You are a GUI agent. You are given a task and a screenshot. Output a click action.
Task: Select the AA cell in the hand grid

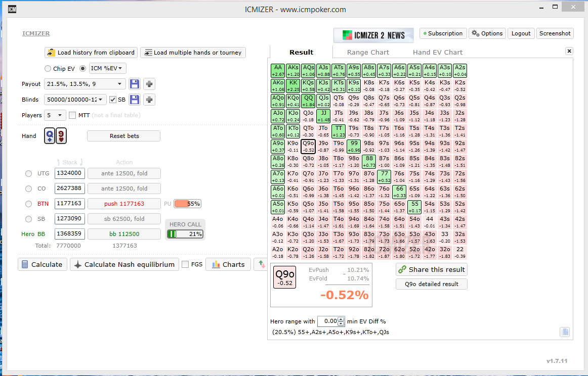[x=278, y=71]
